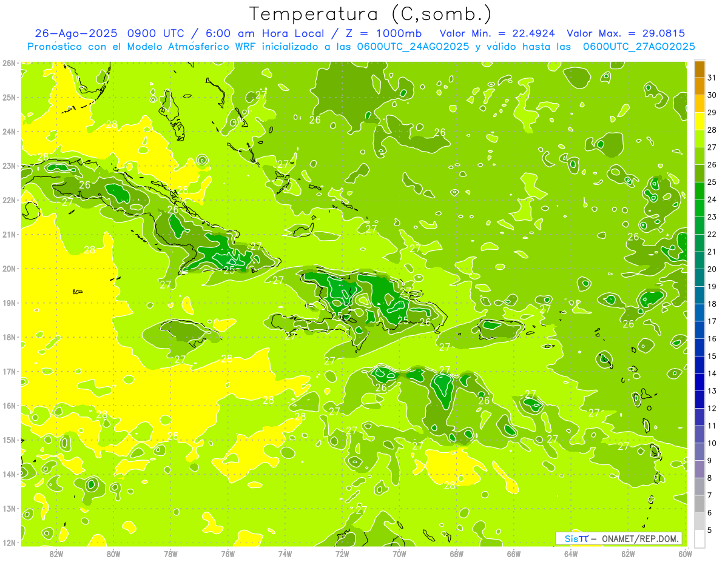This screenshot has width=728, height=562.
Task: Click the "74W" longitude axis label
Action: 285,554
